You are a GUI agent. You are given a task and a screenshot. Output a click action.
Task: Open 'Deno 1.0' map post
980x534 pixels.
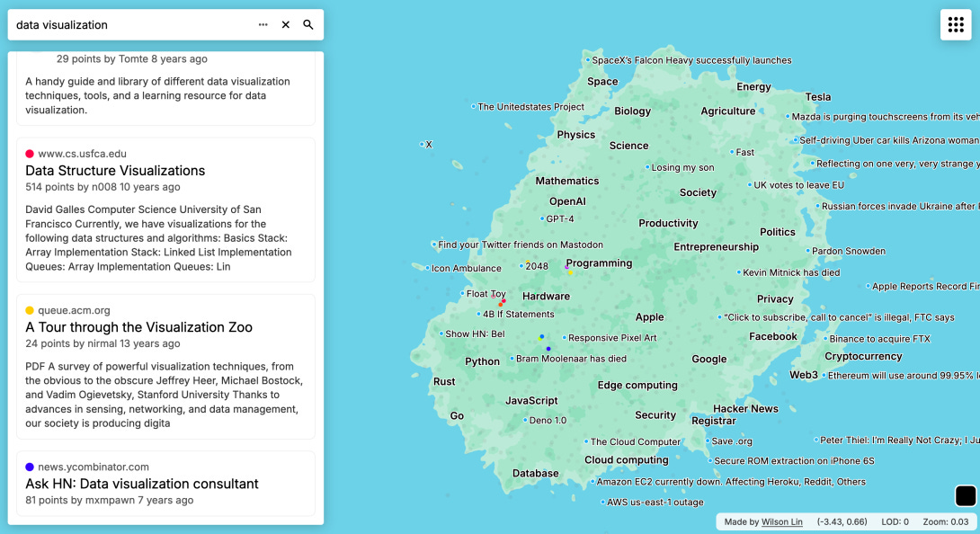coord(548,420)
